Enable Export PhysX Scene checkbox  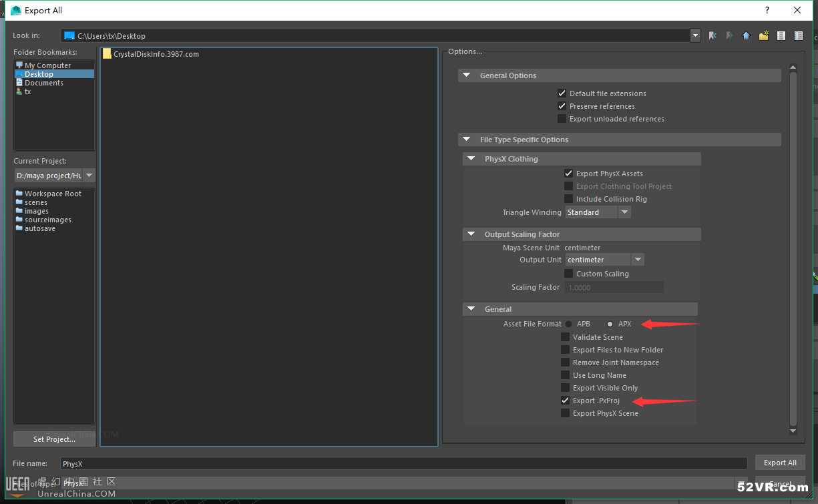pos(565,413)
